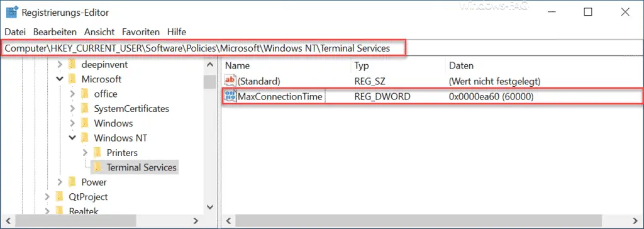
Task: Select the (Standard) value name
Action: tap(259, 81)
